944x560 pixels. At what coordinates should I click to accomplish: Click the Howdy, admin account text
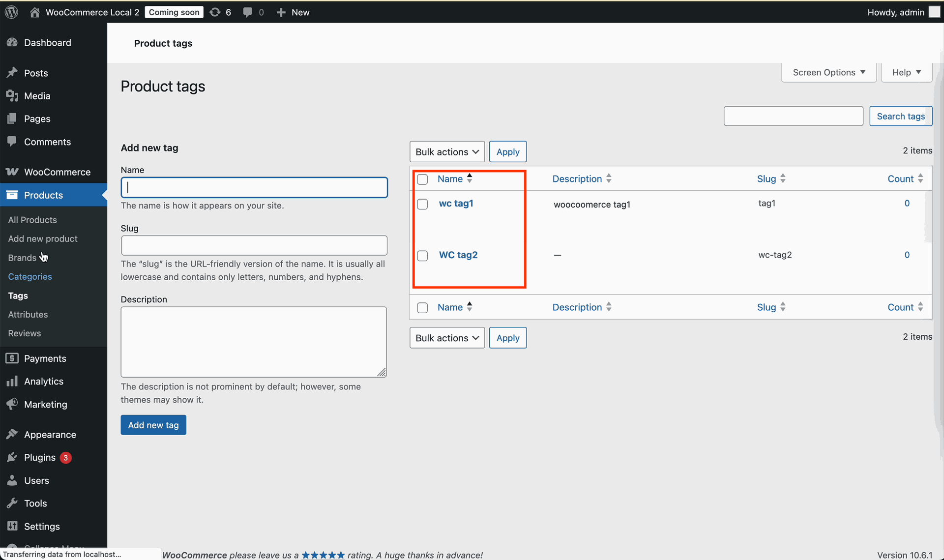coord(896,12)
